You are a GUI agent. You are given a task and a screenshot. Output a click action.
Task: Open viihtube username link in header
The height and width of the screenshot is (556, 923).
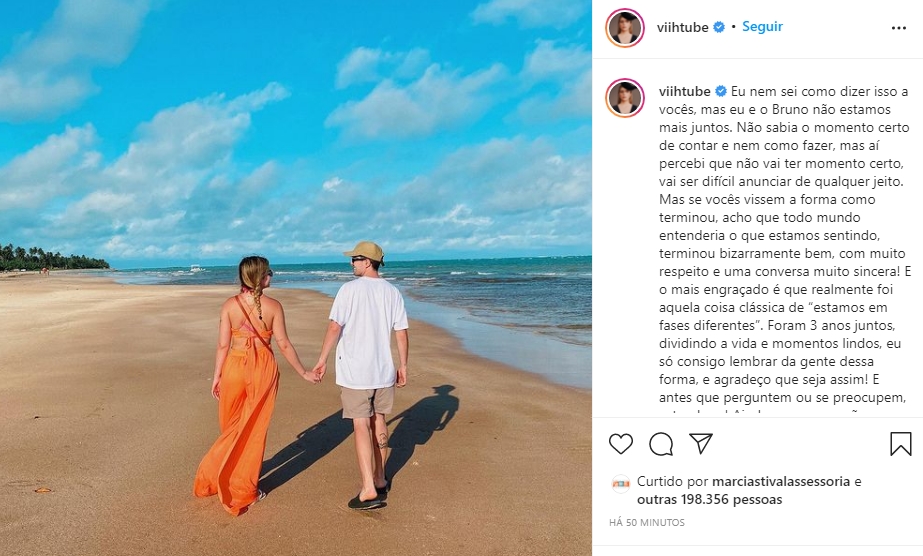point(682,28)
